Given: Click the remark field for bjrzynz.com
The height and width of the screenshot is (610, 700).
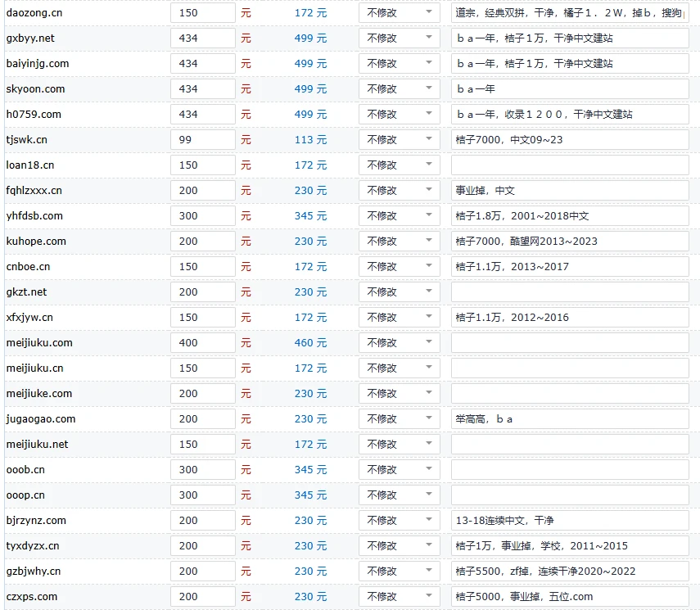Looking at the screenshot, I should coord(569,520).
